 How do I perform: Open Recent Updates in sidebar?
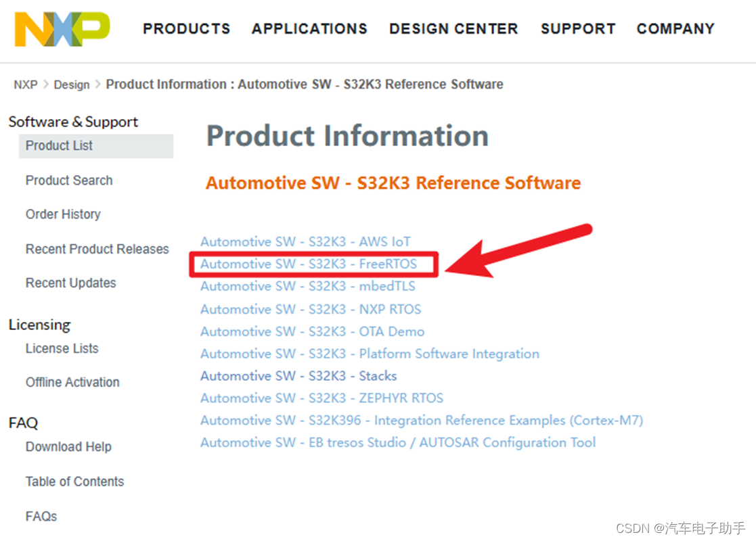71,283
